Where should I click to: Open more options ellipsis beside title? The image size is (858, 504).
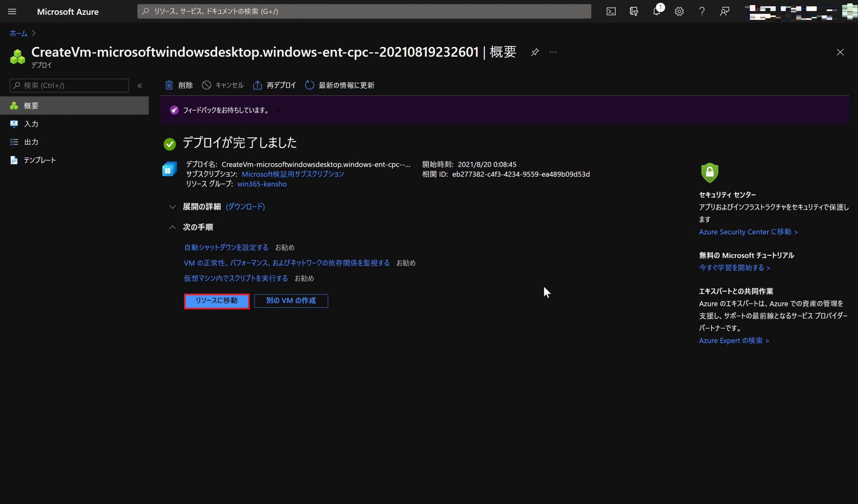(x=553, y=52)
